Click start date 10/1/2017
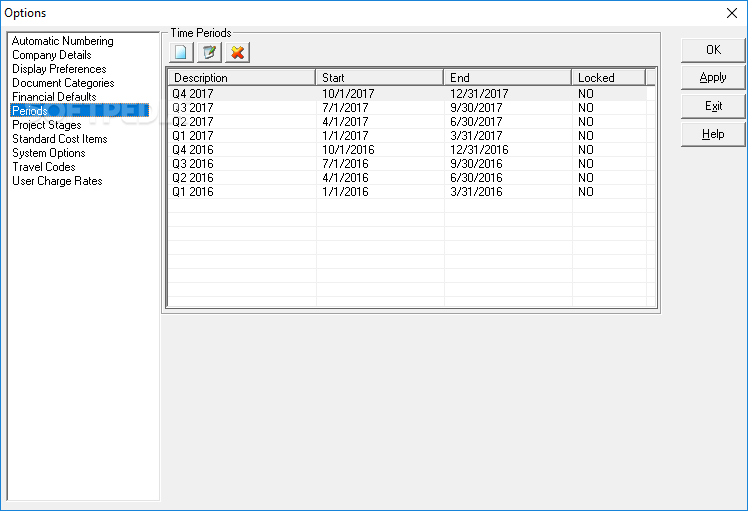This screenshot has height=511, width=748. [348, 94]
